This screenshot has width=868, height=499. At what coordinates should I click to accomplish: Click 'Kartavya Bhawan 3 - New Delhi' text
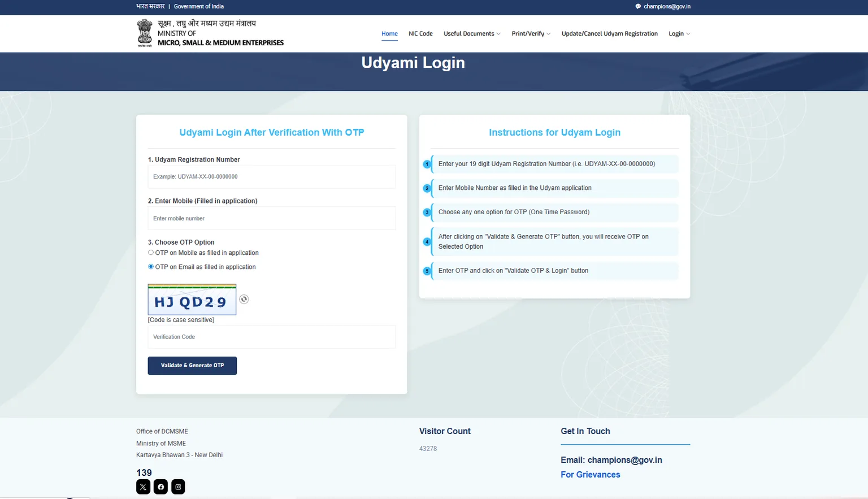(179, 455)
